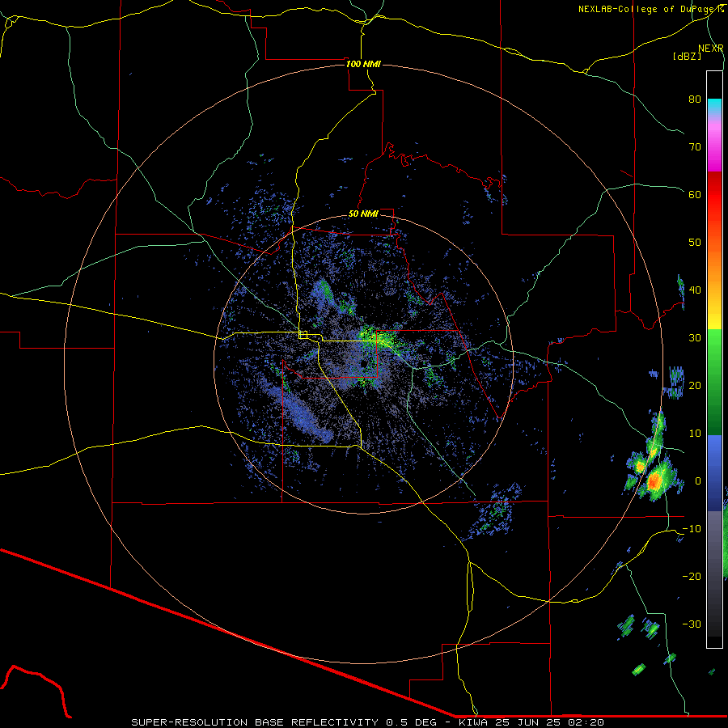Click the Super-Resolution Base Reflectivity caption
Screen dimensions: 728x728
(367, 722)
